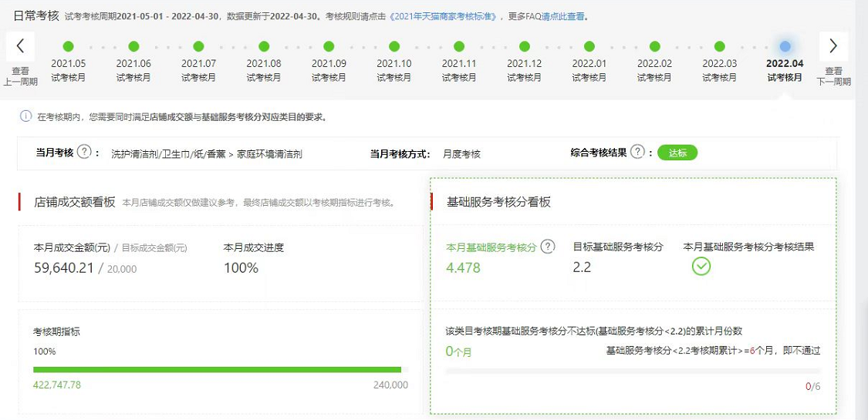The width and height of the screenshot is (868, 420).
Task: Click the info icon before 在考核期内 notice
Action: click(x=25, y=116)
